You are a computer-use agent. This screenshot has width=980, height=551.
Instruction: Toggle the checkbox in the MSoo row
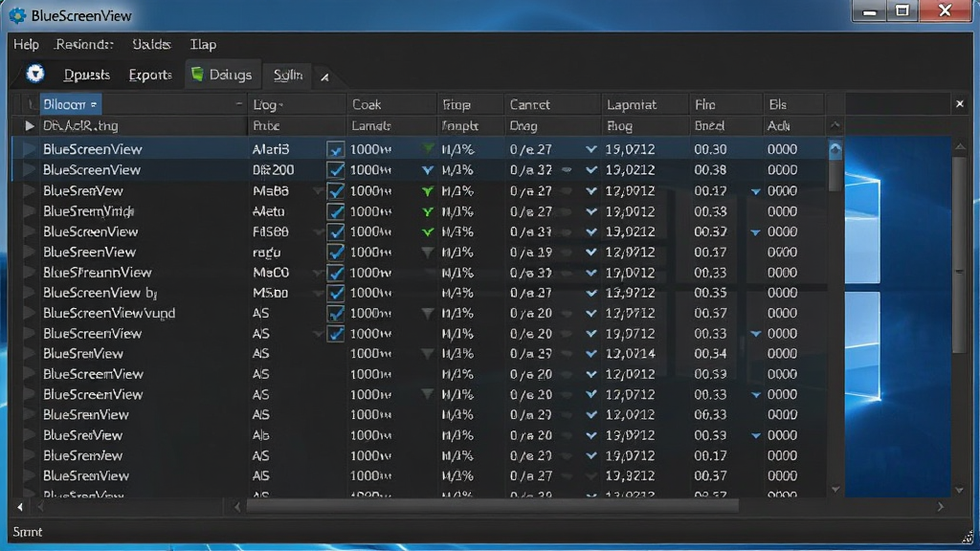336,293
